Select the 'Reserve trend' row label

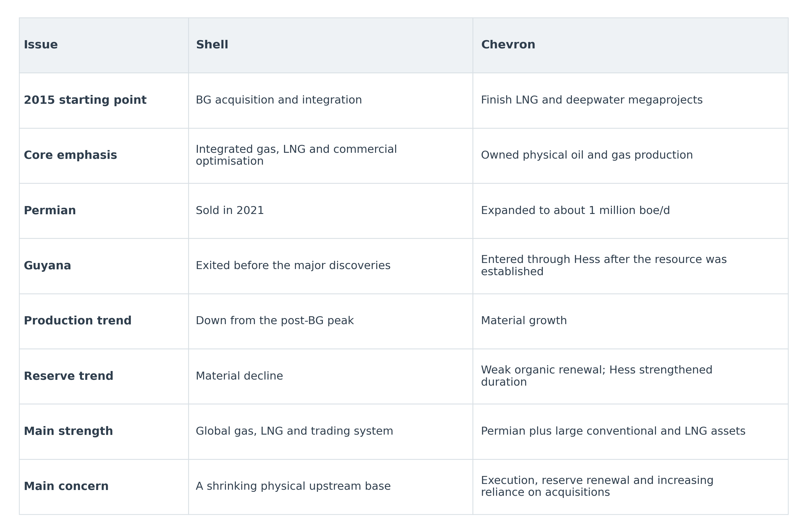(x=104, y=376)
